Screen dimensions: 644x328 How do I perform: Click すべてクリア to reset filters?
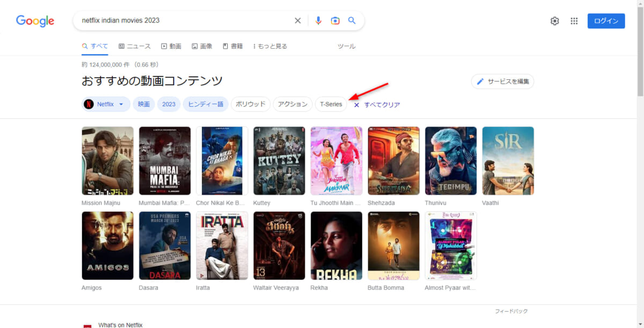click(377, 105)
